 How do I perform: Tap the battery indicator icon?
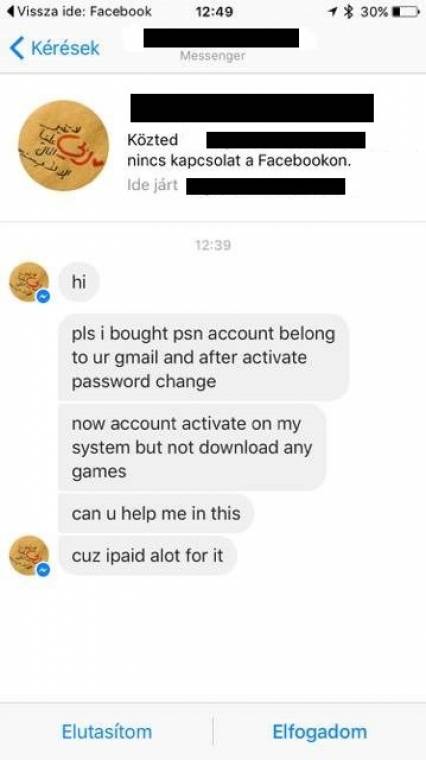click(405, 12)
